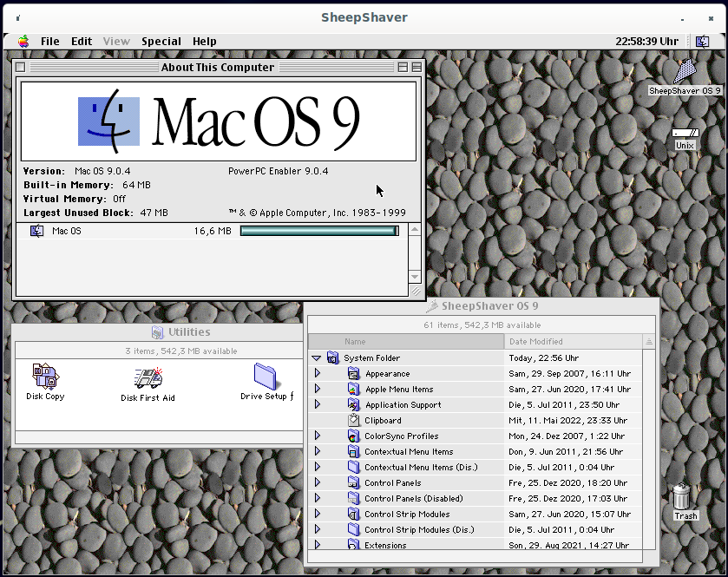Viewport: 728px width, 577px height.
Task: Click the Application Support folder icon
Action: [354, 405]
